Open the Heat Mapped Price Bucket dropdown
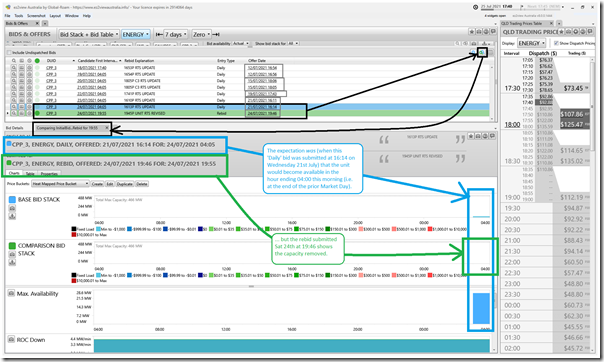The image size is (604, 362). (60, 184)
